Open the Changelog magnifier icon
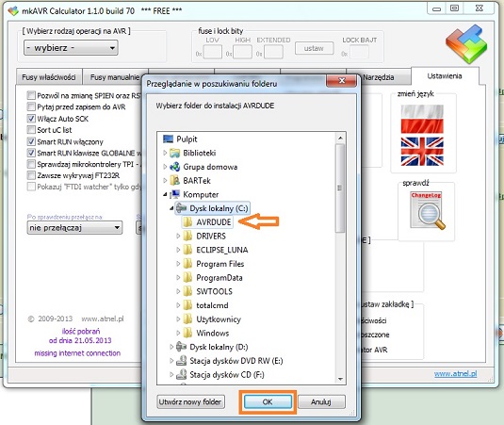The height and width of the screenshot is (425, 504). coord(427,210)
